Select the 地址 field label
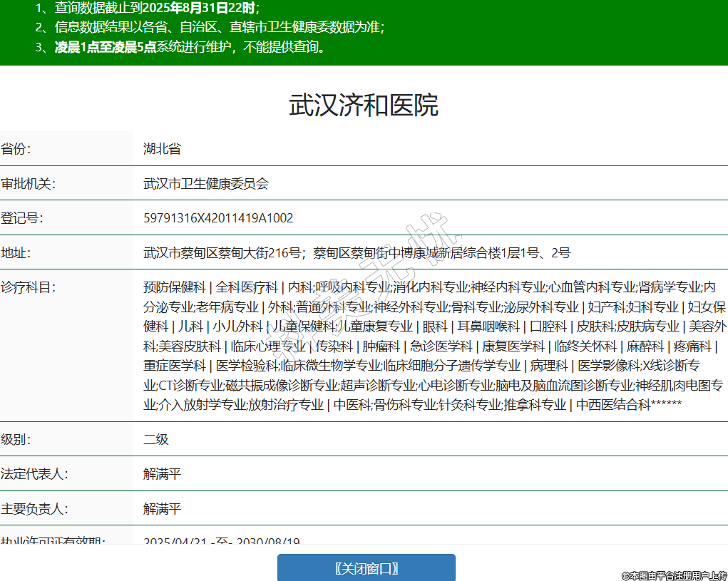This screenshot has height=581, width=728. click(17, 253)
